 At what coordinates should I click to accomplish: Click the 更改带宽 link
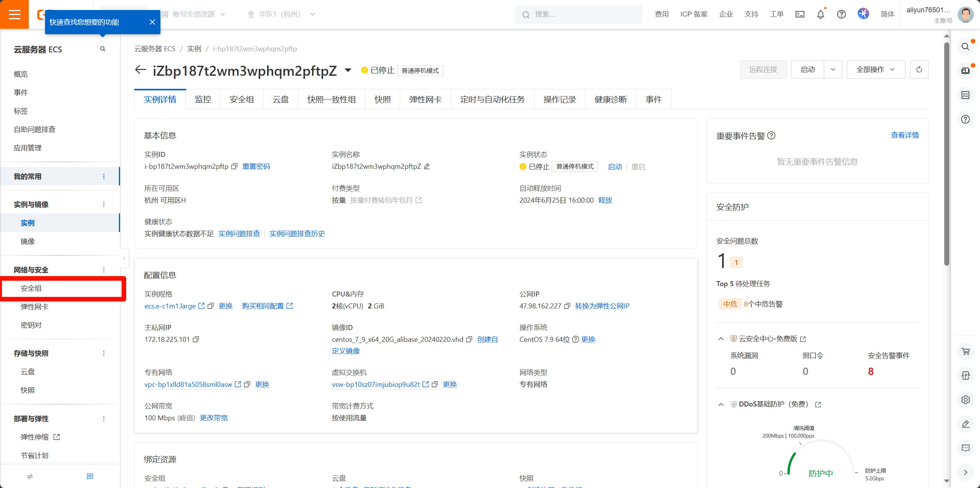coord(214,418)
